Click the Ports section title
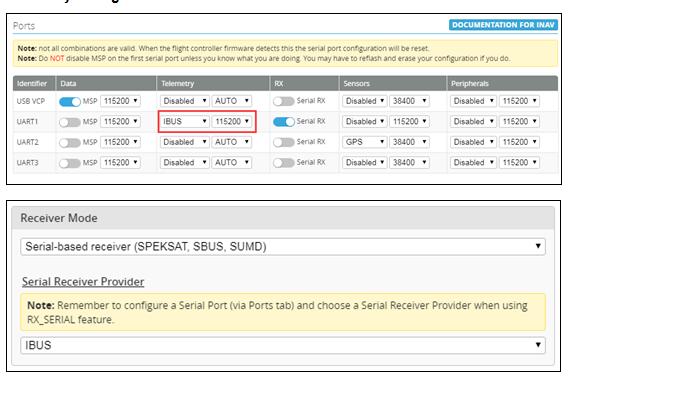The width and height of the screenshot is (678, 395). coord(24,26)
